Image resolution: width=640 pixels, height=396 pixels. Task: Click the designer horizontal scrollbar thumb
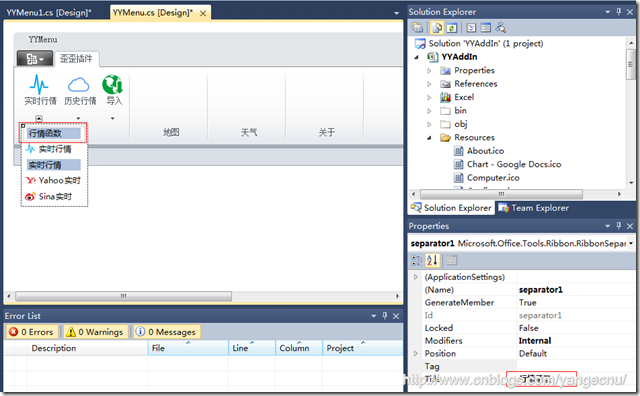tap(124, 296)
